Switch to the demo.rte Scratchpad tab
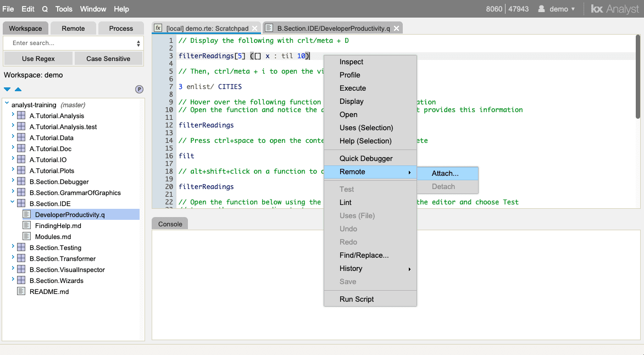This screenshot has height=355, width=644. point(207,29)
